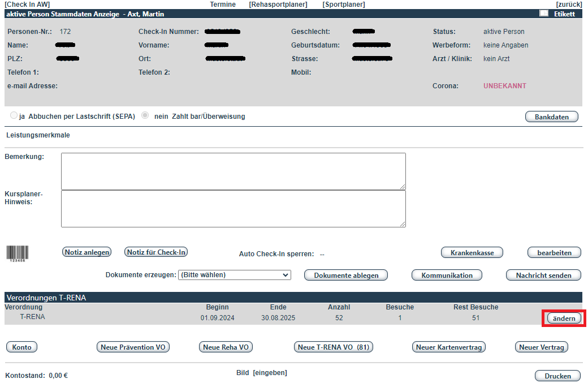This screenshot has height=383, width=588.
Task: Open the Konto button
Action: pyautogui.click(x=21, y=347)
